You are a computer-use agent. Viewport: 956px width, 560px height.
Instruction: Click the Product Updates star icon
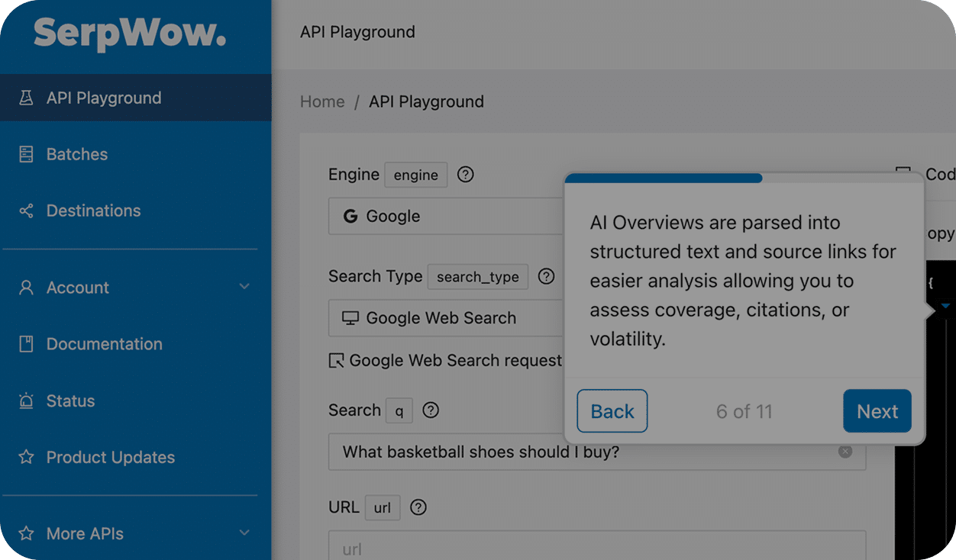coord(26,457)
